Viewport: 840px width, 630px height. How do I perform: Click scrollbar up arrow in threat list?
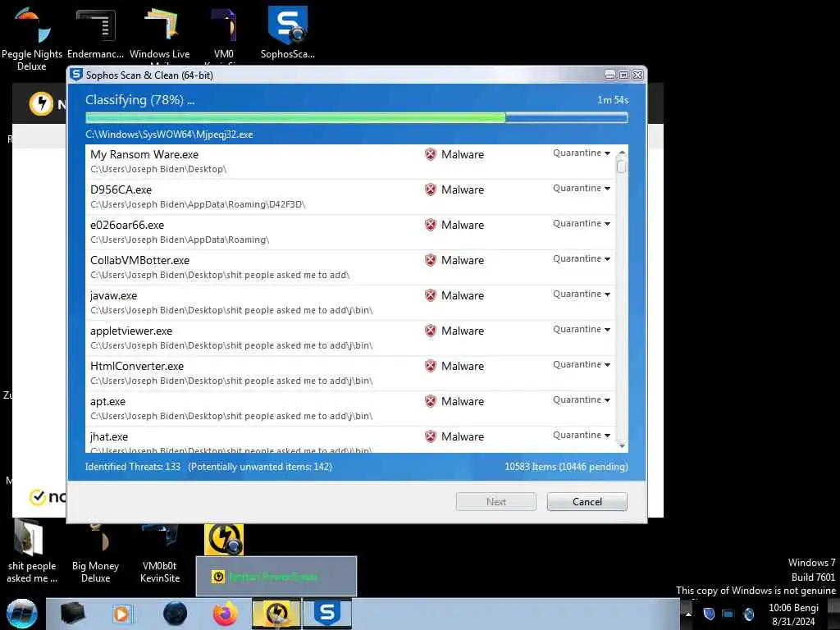pyautogui.click(x=622, y=153)
